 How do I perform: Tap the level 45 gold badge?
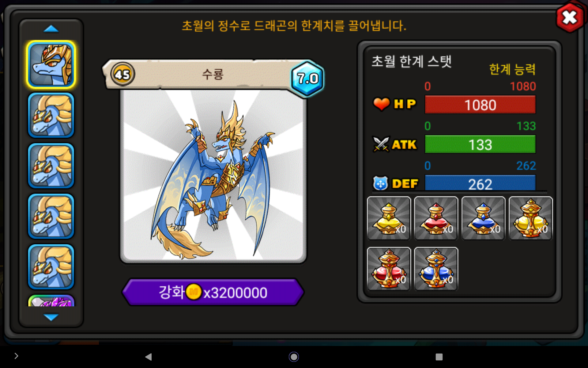pyautogui.click(x=123, y=74)
